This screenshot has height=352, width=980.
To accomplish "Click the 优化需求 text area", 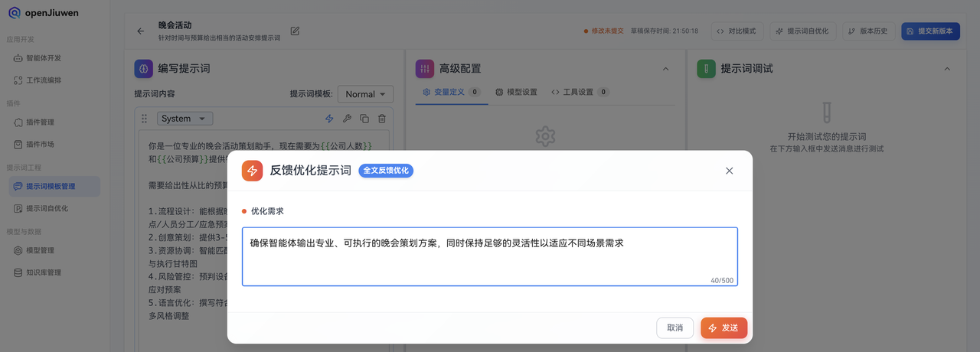I will (x=490, y=256).
